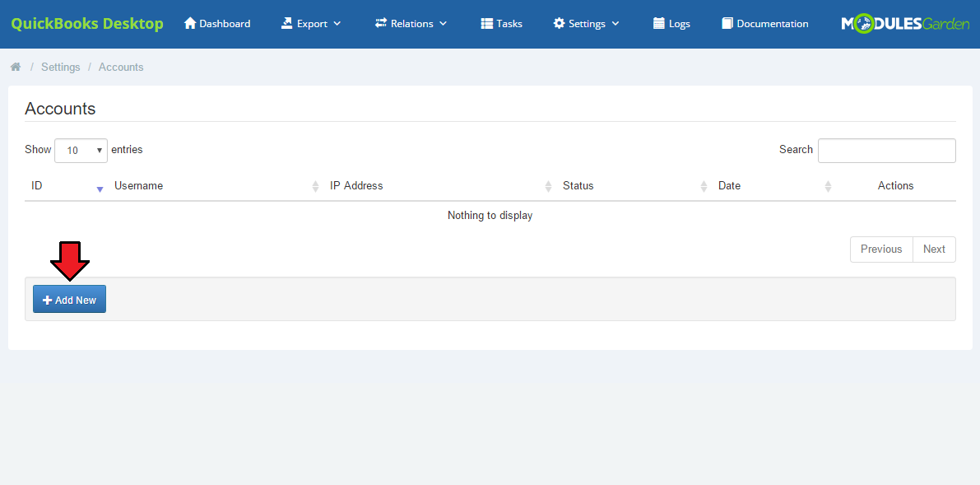Go to home via breadcrumb house icon
The height and width of the screenshot is (485, 980).
pos(16,67)
